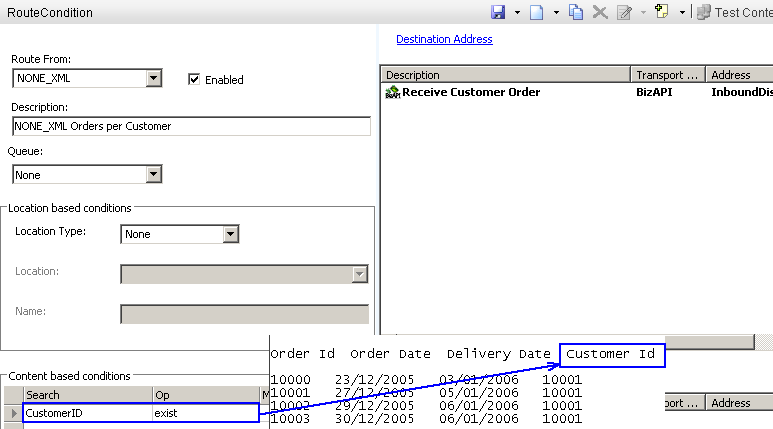Open the New document dropdown arrow

click(x=556, y=12)
